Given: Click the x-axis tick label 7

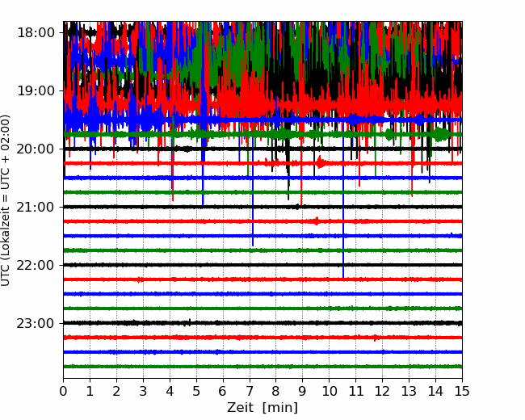Looking at the screenshot, I should click(250, 391).
